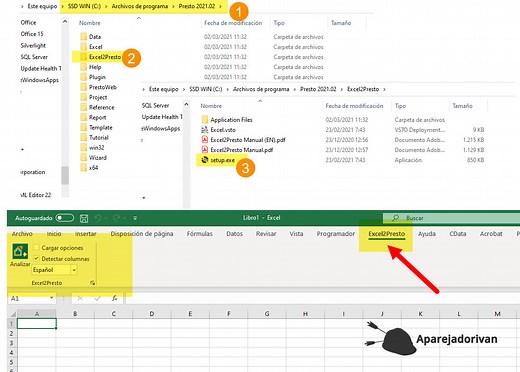520x372 pixels.
Task: Open the Disposición de página tab
Action: tap(142, 234)
